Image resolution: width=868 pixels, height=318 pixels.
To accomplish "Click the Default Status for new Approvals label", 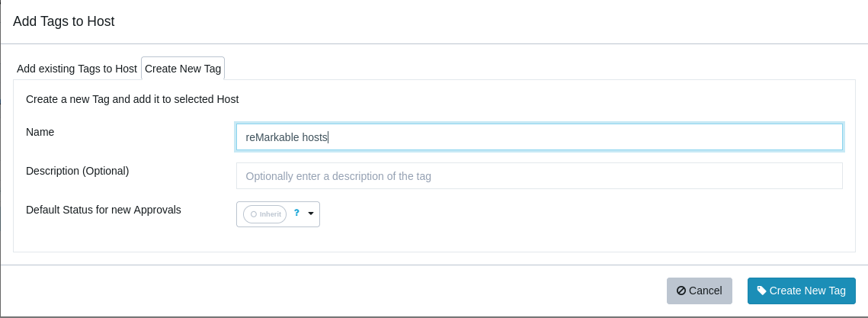I will click(104, 210).
